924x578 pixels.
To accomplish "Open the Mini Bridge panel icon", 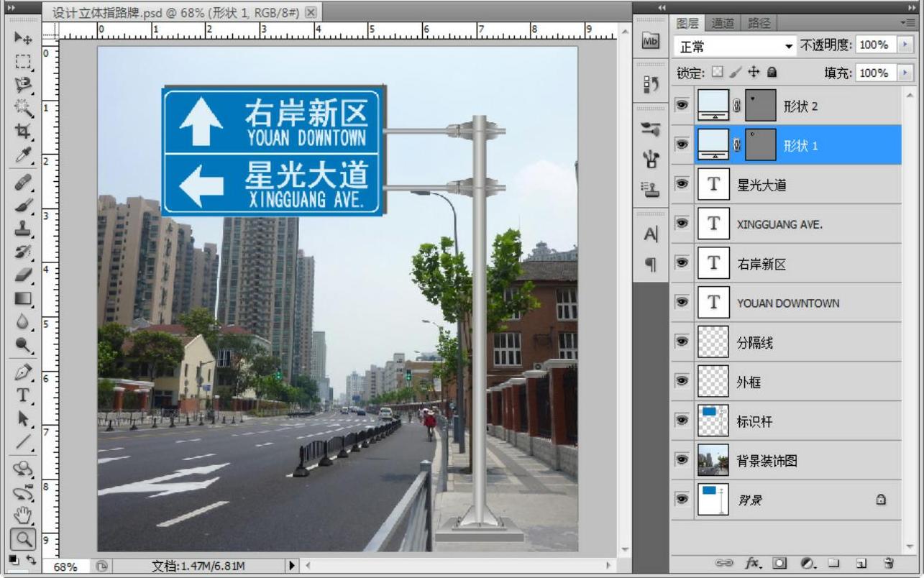I will coord(650,42).
